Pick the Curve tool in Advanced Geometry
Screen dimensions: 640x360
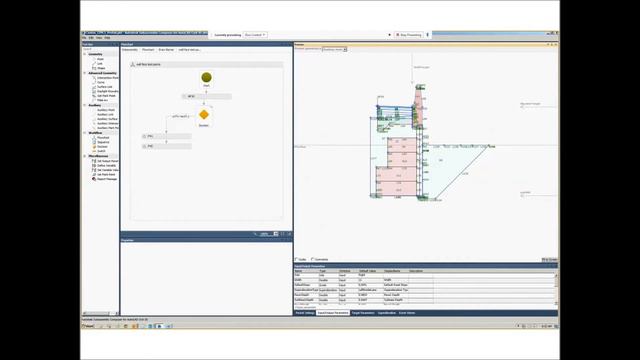100,82
